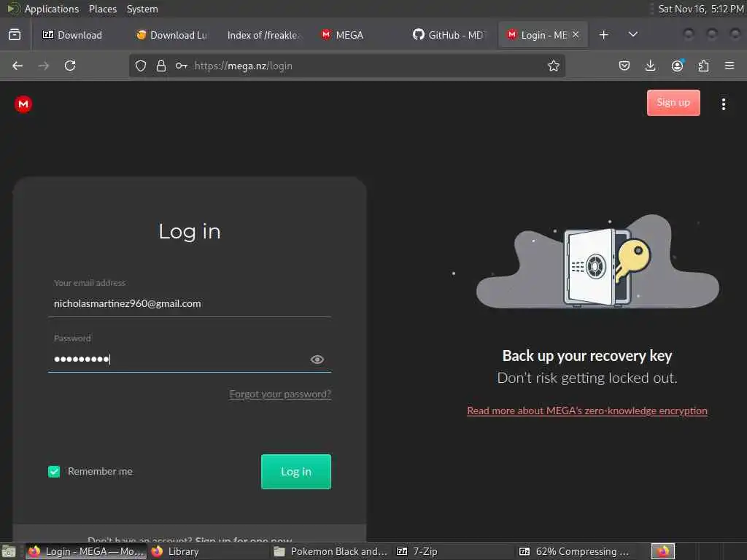Open Pokemon Black and... folder window in taskbar
The image size is (747, 560).
click(332, 551)
